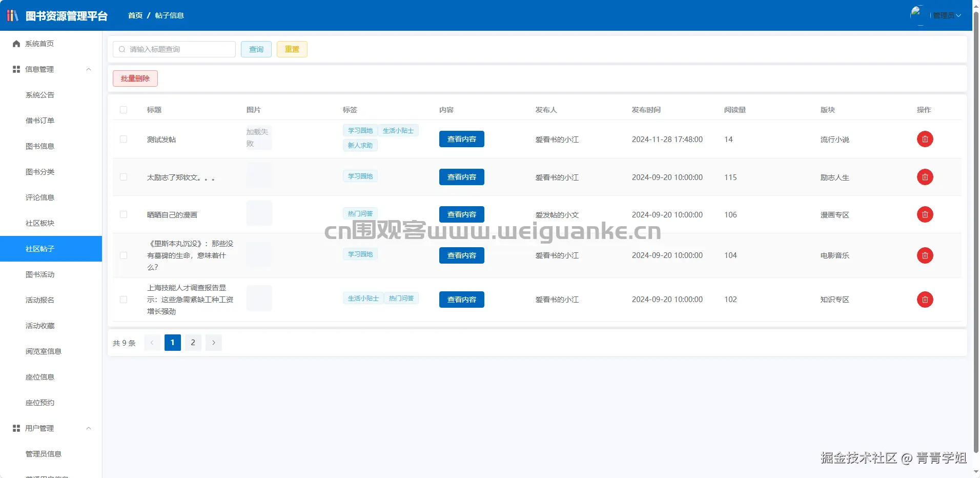Collapse the 信息管理 menu chevron
This screenshot has height=478, width=980.
tap(89, 69)
